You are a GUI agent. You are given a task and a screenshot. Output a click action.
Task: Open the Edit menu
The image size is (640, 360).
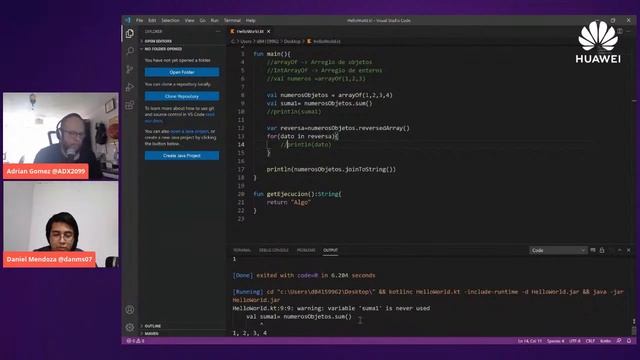point(152,20)
